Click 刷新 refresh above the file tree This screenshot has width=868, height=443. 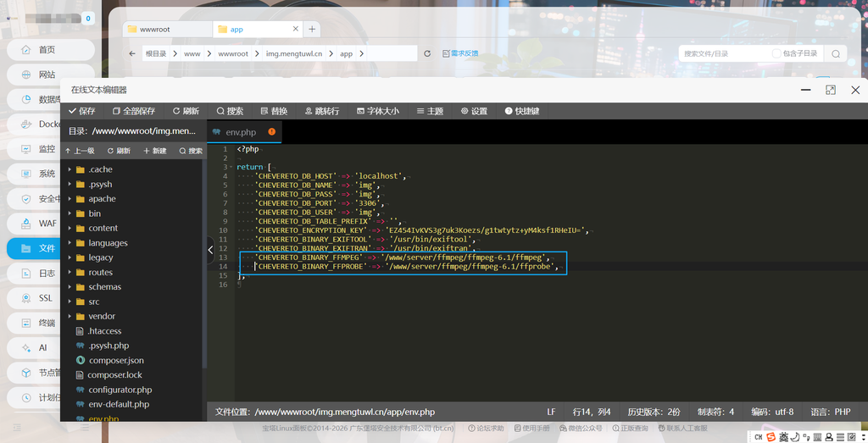[x=119, y=151]
